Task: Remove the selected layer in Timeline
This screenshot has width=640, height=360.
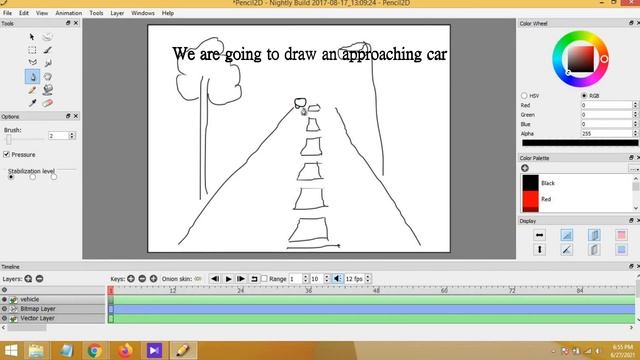Action: point(39,279)
